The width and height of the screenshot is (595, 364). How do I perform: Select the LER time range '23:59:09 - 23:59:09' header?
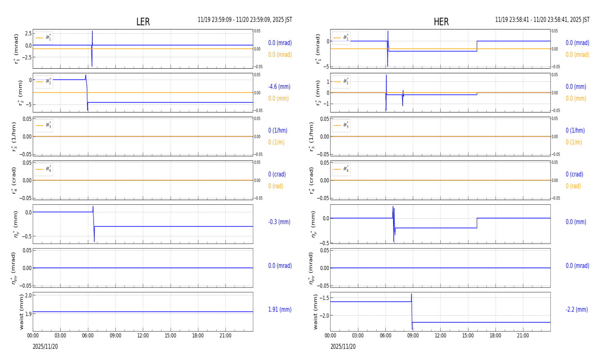point(245,20)
